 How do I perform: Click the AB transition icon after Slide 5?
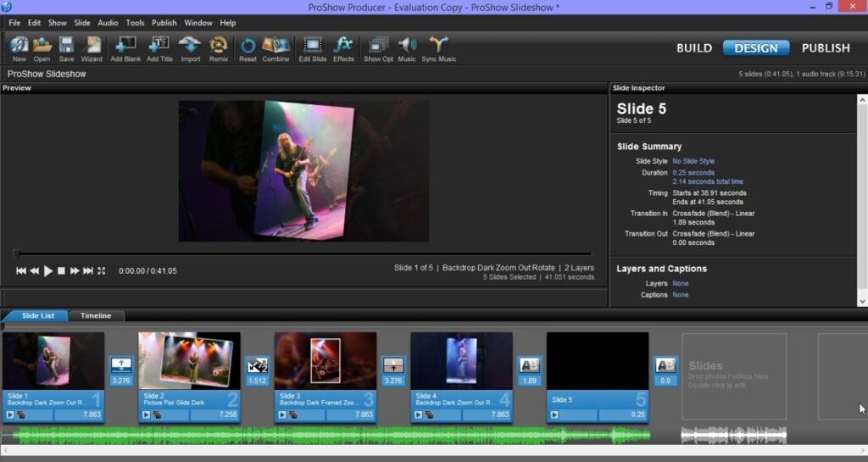(x=665, y=365)
